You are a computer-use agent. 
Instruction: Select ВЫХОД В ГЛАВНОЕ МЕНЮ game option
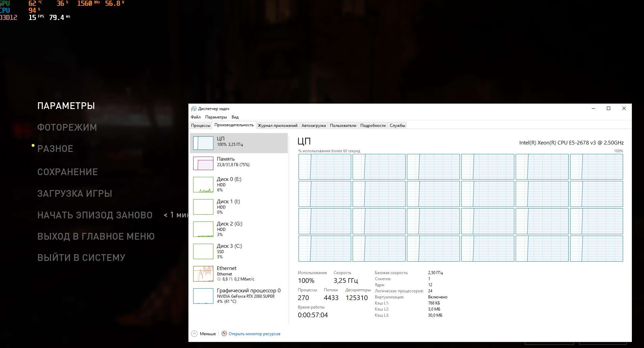pos(96,237)
